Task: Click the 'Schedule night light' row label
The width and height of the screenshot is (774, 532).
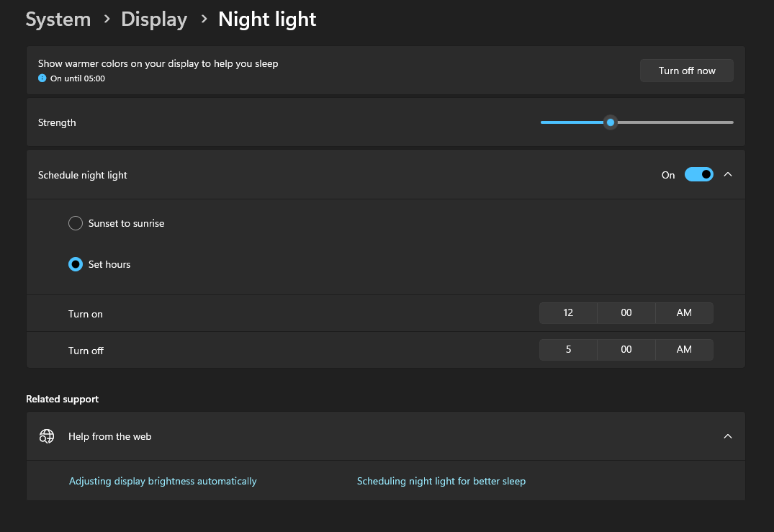Action: [x=83, y=175]
